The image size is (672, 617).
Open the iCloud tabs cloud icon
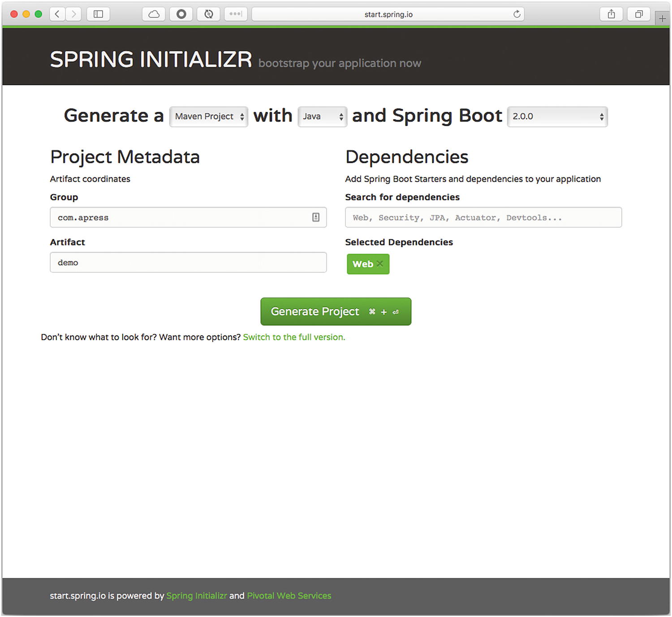point(154,14)
